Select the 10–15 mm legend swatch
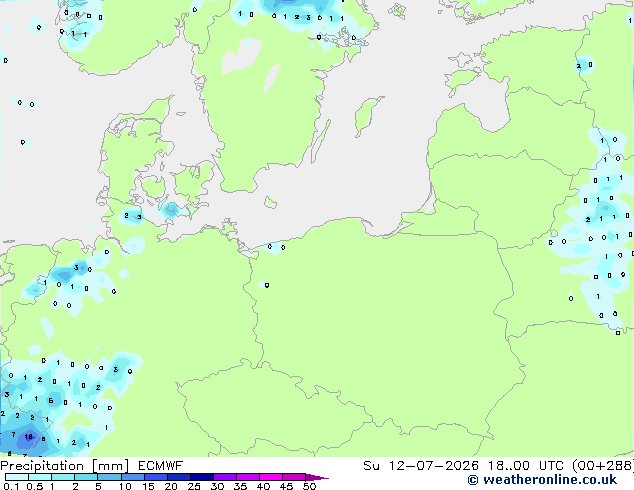Image resolution: width=634 pixels, height=490 pixels. [x=132, y=477]
